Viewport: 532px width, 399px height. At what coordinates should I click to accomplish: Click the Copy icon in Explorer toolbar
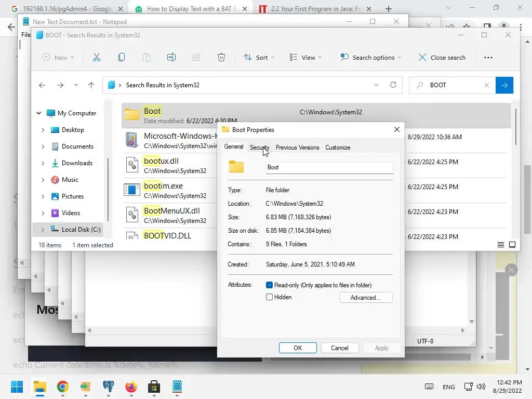(x=122, y=57)
